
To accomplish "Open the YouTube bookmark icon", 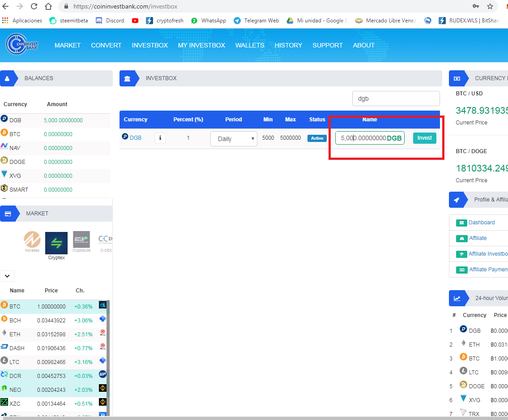I will [135, 21].
